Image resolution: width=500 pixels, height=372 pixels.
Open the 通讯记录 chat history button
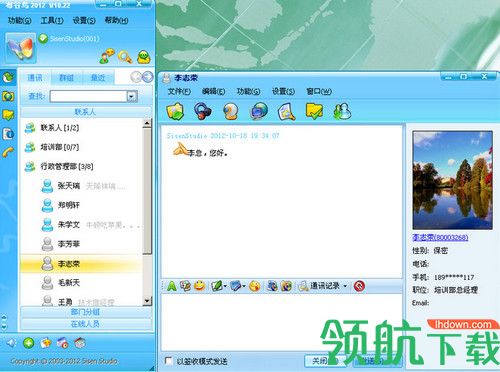pos(321,286)
